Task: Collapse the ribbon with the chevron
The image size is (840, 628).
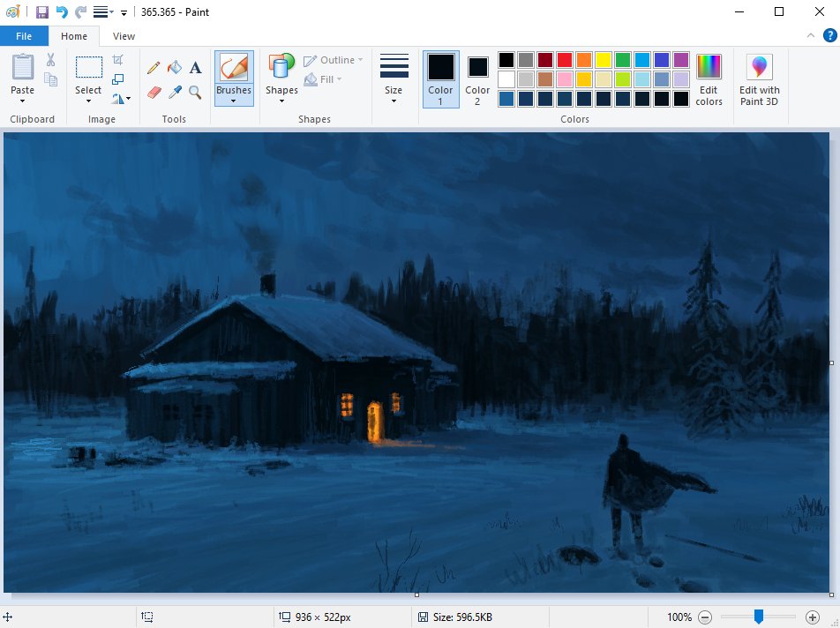Action: (x=811, y=36)
